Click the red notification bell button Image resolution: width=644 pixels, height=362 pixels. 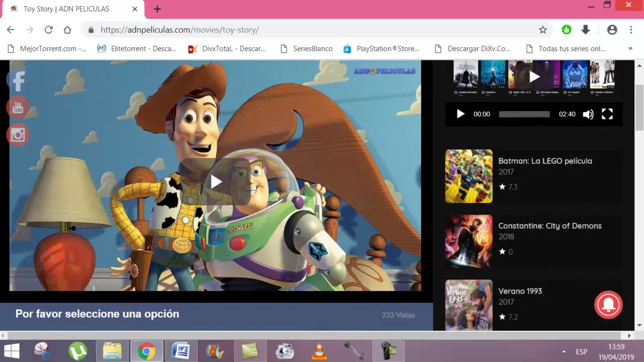click(608, 304)
